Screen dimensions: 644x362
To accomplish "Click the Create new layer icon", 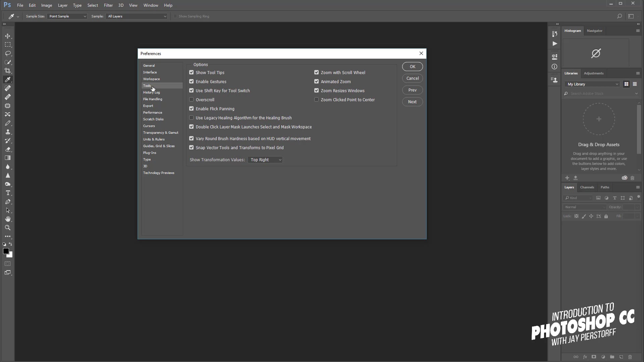I will (621, 357).
